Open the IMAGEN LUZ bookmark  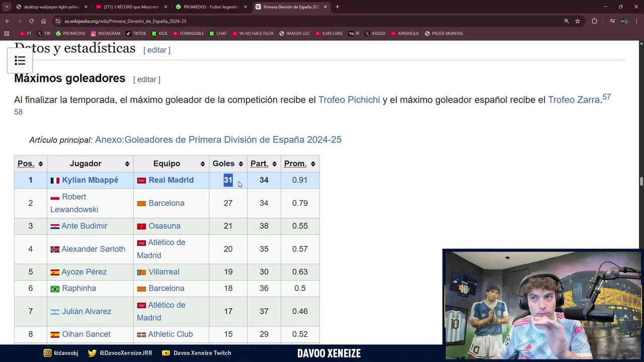[294, 33]
